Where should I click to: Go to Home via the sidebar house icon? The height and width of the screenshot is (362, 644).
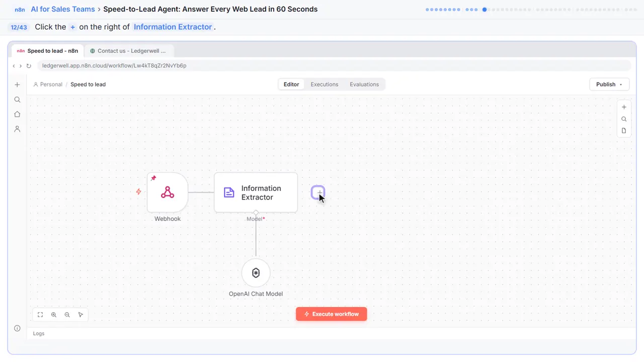17,114
